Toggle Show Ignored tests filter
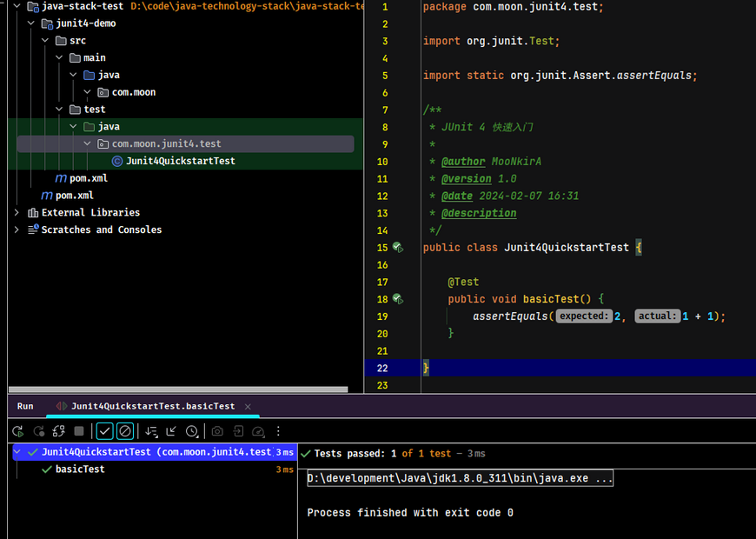This screenshot has width=756, height=539. (x=125, y=431)
